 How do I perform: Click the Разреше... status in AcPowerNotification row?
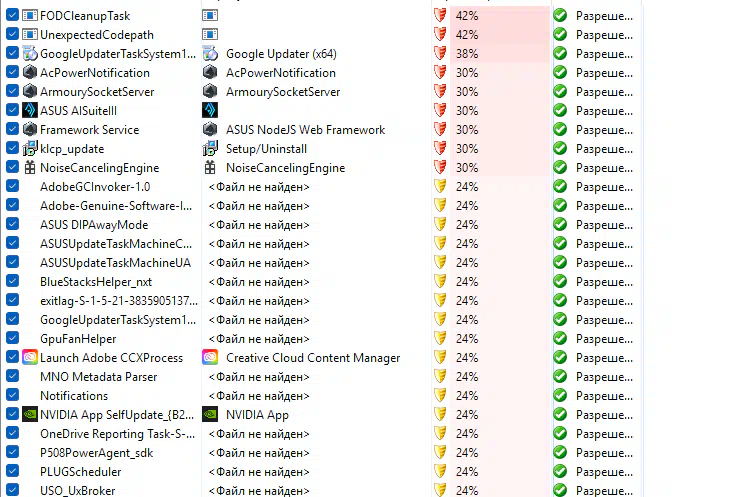pyautogui.click(x=604, y=73)
